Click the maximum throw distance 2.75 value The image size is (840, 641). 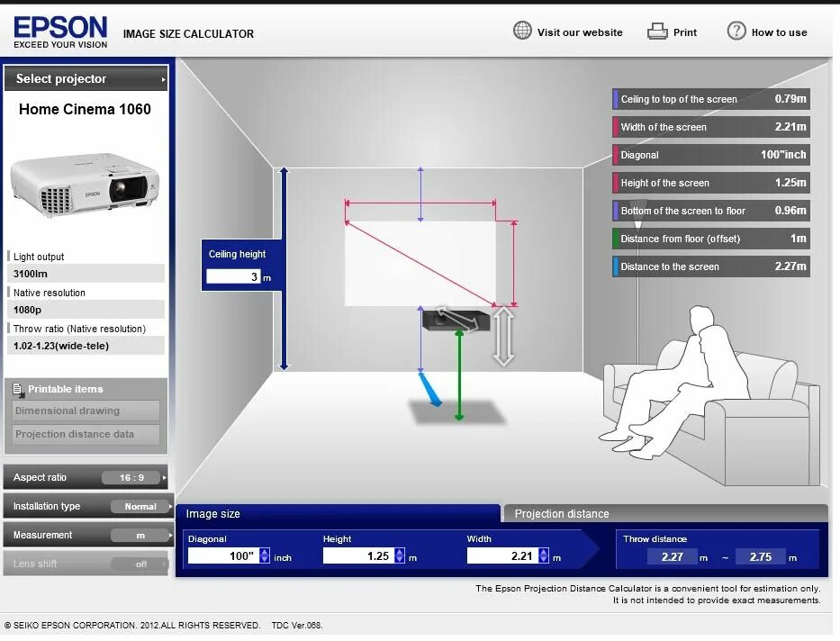pyautogui.click(x=761, y=557)
